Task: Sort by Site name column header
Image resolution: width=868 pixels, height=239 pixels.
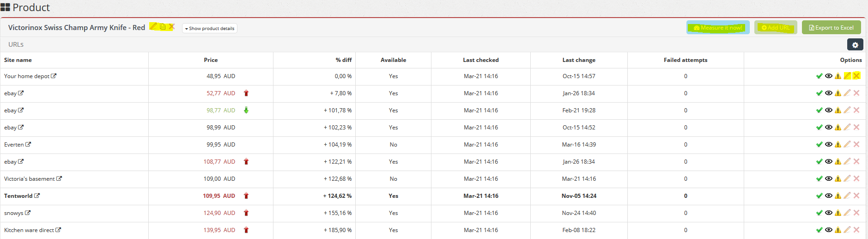Action: [x=18, y=60]
